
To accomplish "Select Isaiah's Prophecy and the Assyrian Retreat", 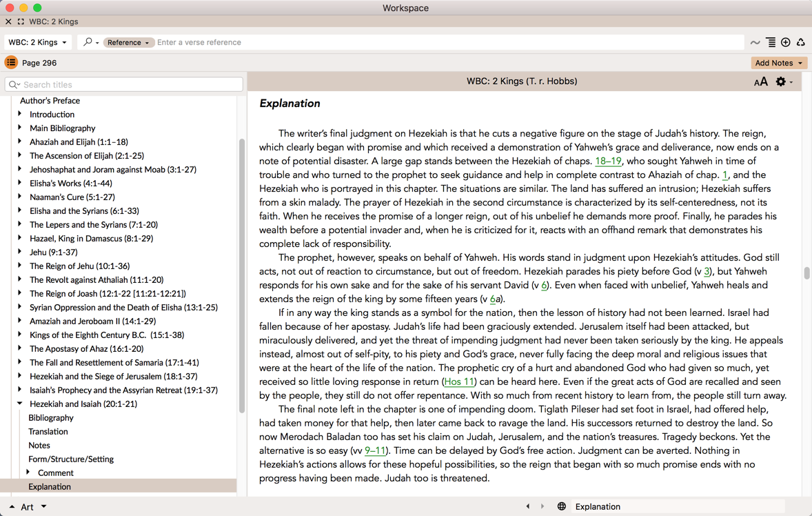I will [x=123, y=390].
